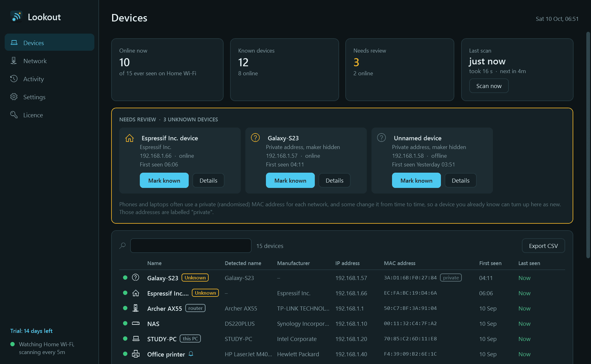Click the home icon in Espressif table row

coord(136,293)
